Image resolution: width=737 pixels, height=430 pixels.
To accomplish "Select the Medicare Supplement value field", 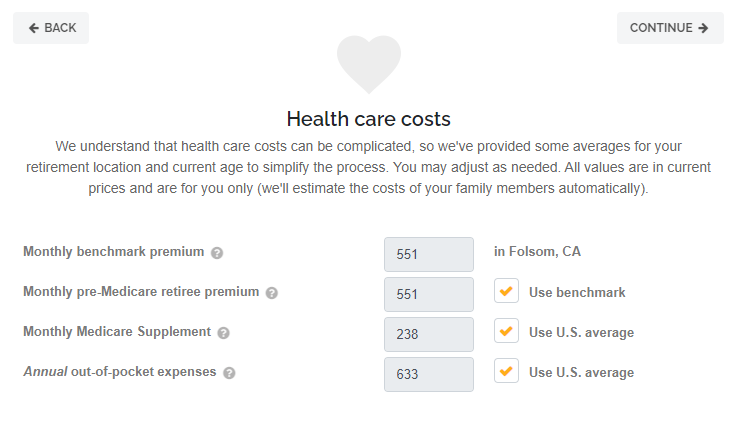I will pyautogui.click(x=428, y=334).
